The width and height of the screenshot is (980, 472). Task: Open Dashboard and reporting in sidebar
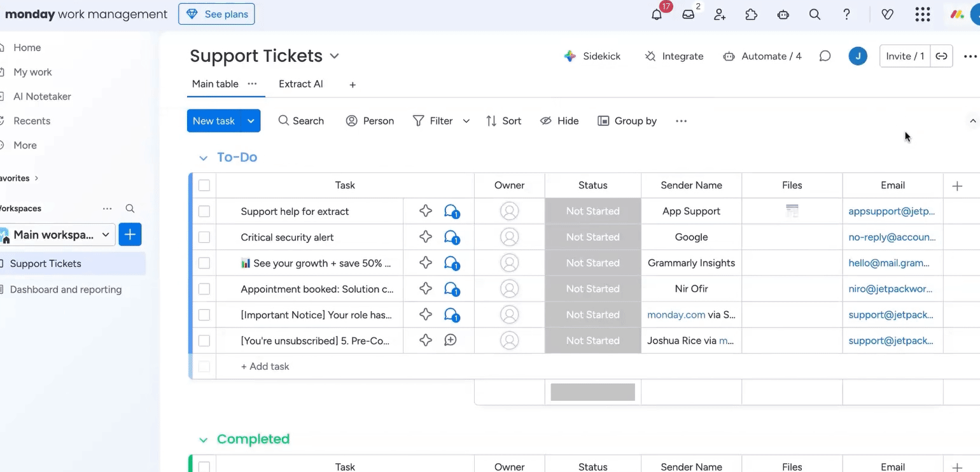[x=66, y=289]
